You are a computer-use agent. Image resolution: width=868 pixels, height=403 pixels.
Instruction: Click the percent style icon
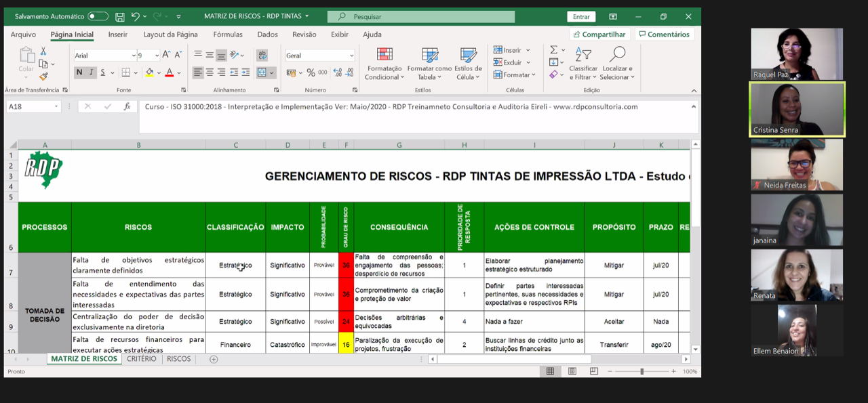tap(311, 72)
